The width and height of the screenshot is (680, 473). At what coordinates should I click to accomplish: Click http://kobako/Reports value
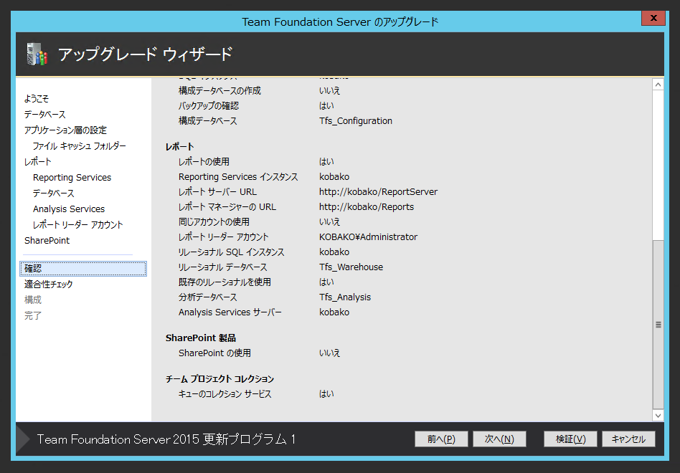pos(366,207)
